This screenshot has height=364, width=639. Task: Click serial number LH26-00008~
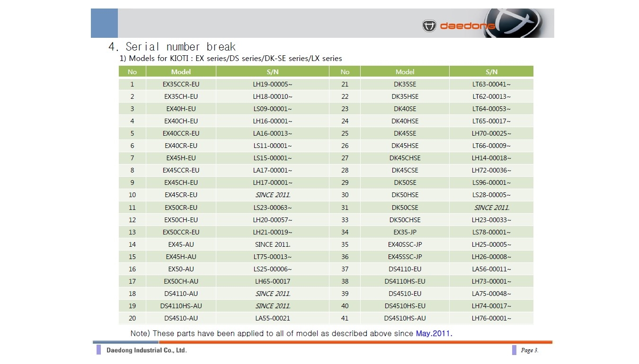click(491, 257)
